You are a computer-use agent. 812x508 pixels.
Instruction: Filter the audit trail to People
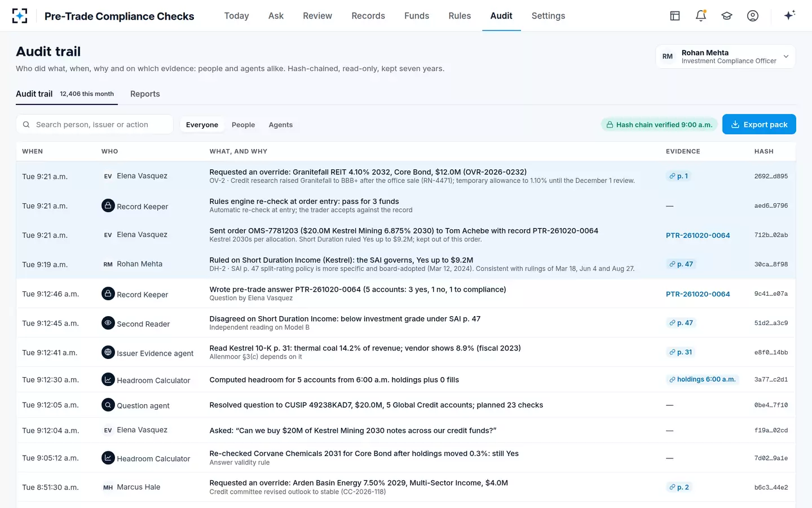pos(243,125)
